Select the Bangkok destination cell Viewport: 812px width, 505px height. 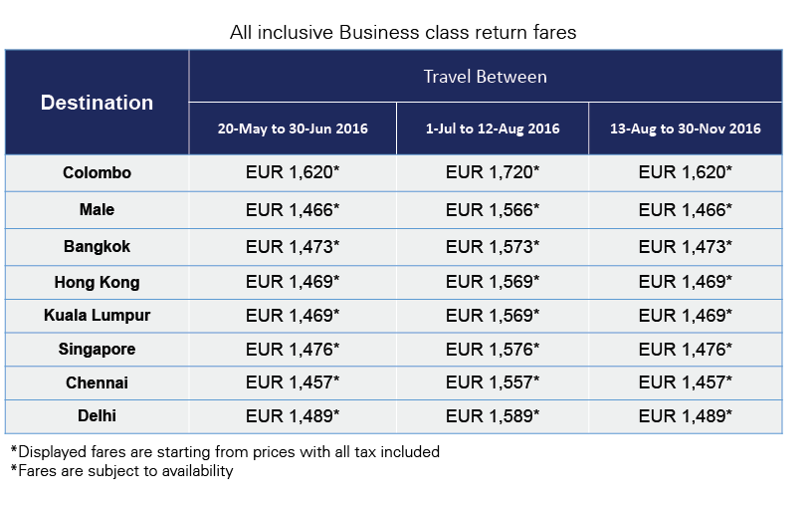(97, 246)
